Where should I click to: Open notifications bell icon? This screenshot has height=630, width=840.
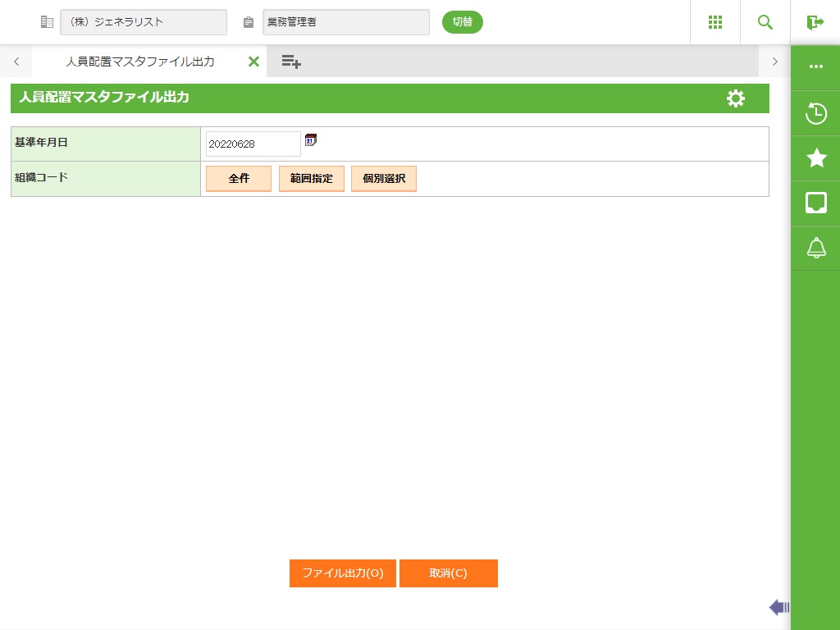(816, 248)
